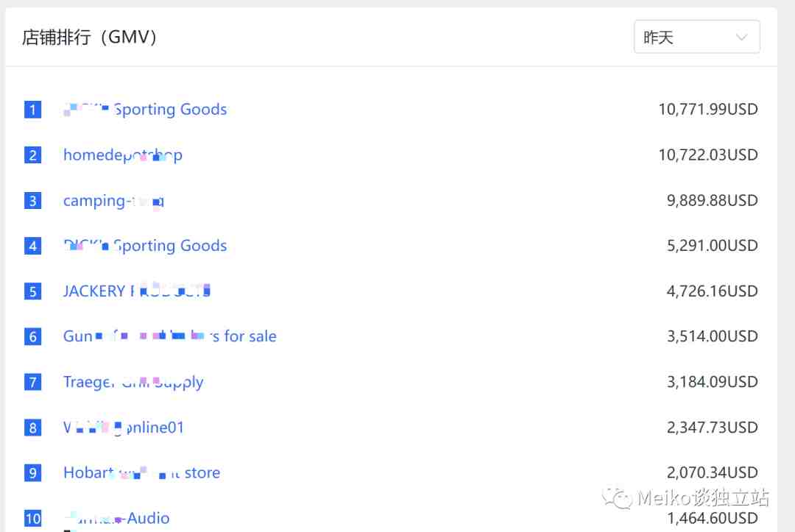Click rank 4 badge icon
This screenshot has height=532, width=795.
32,246
